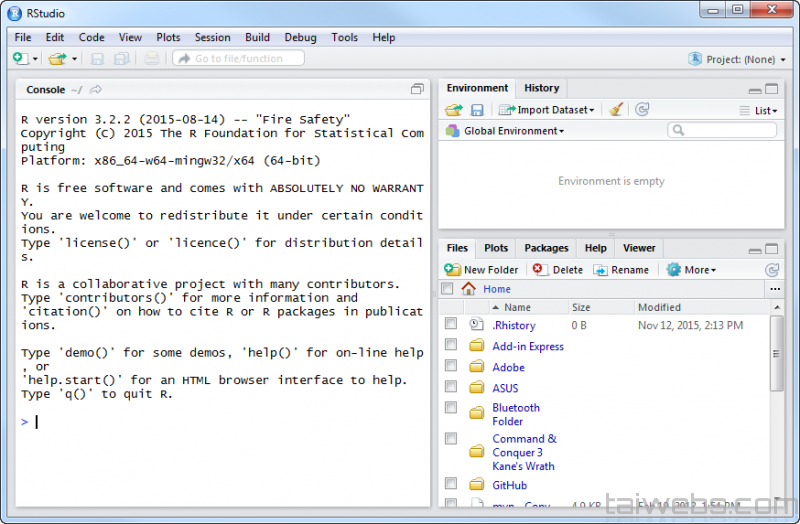800x524 pixels.
Task: Click the New Folder button
Action: [x=482, y=270]
